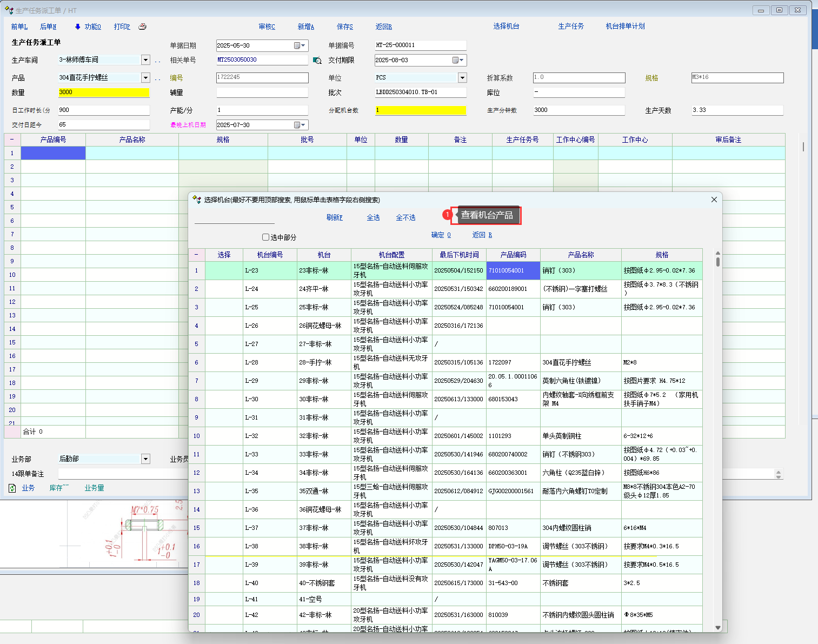Screen dimensions: 818x644
Task: Expand the 生产车间 dropdown
Action: 145,60
